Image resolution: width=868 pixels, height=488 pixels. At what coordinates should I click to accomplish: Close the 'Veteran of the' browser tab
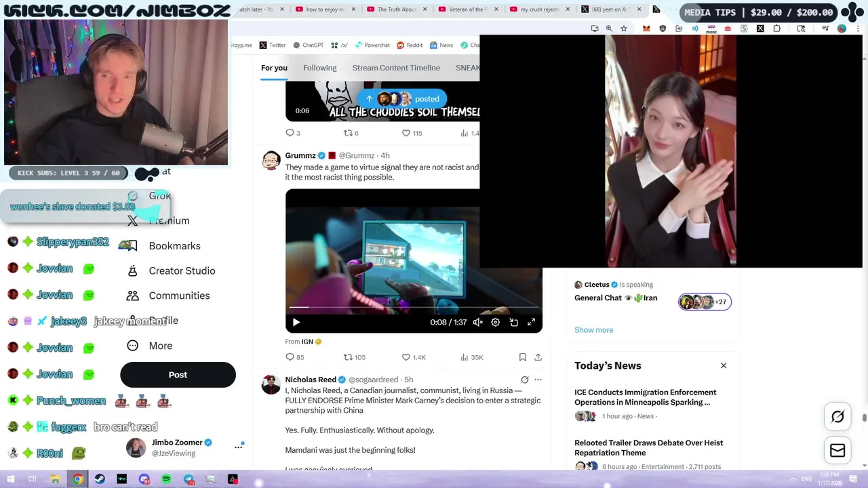point(495,9)
